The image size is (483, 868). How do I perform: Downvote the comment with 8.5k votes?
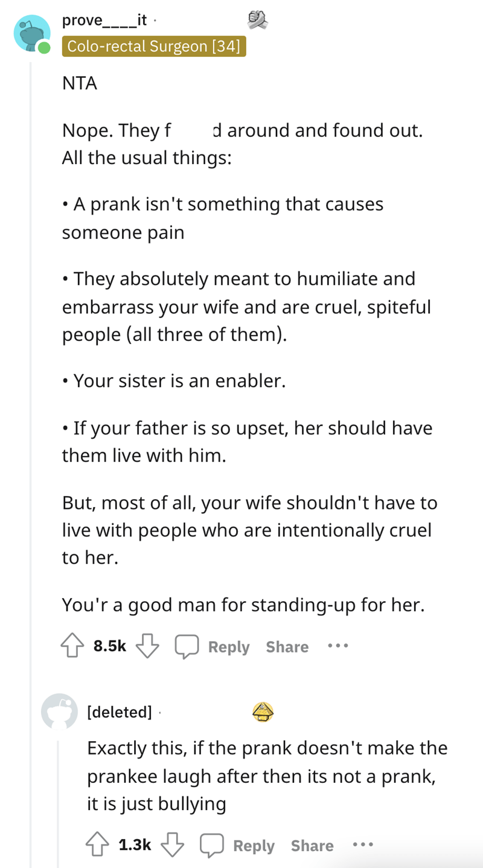[x=147, y=646]
